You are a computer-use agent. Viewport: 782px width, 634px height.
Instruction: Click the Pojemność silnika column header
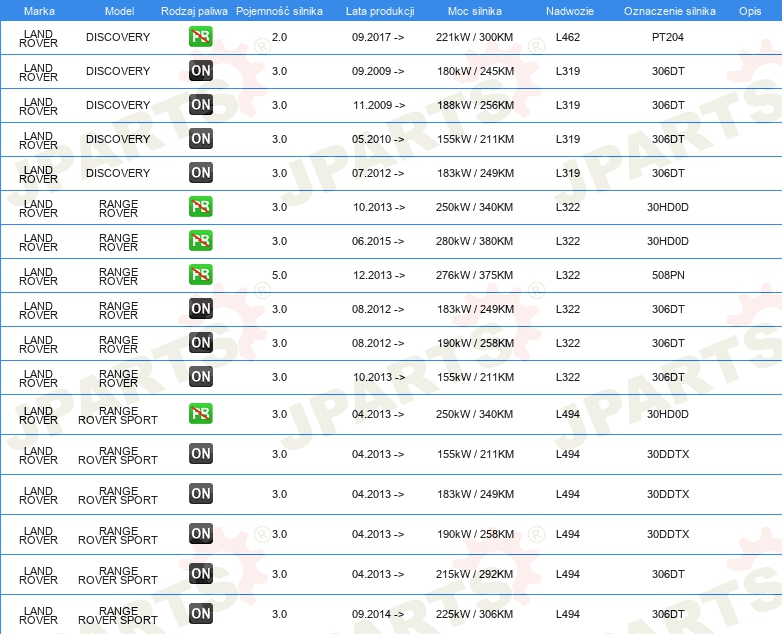[279, 11]
